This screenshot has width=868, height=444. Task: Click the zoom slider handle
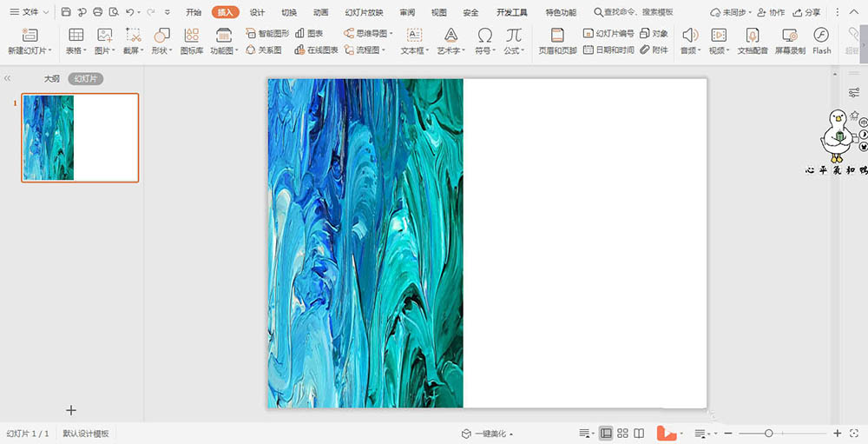pos(769,434)
